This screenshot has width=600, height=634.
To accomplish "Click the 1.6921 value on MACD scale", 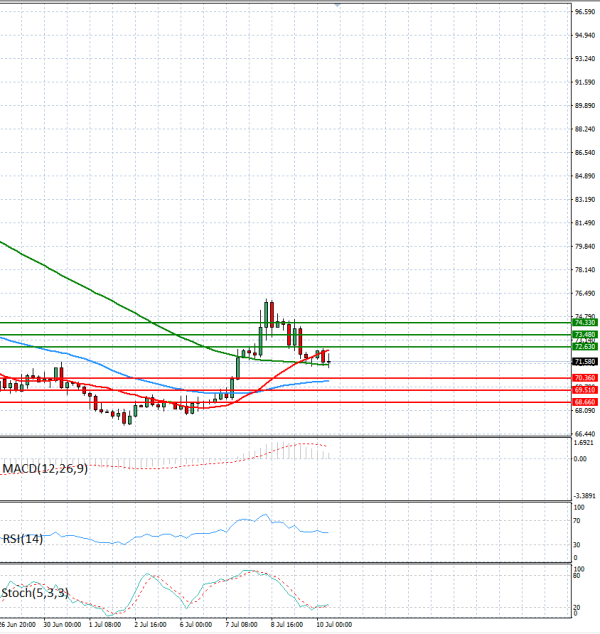I will 584,443.
